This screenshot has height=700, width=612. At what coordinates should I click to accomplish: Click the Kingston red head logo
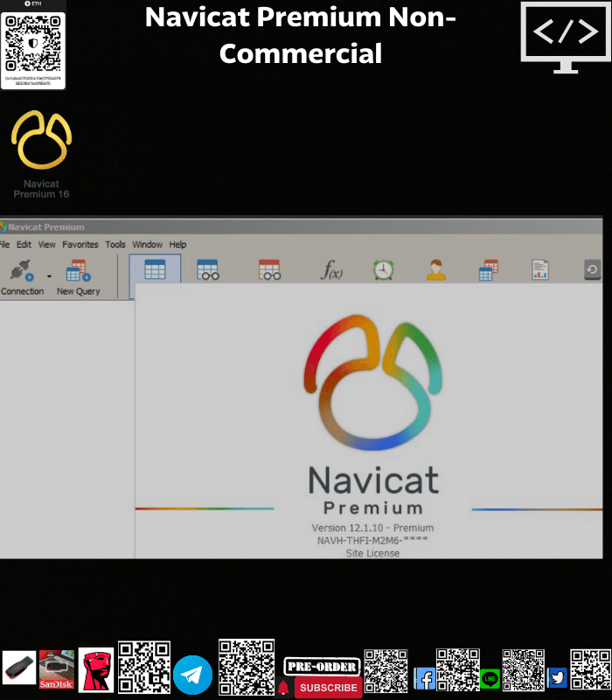click(96, 670)
